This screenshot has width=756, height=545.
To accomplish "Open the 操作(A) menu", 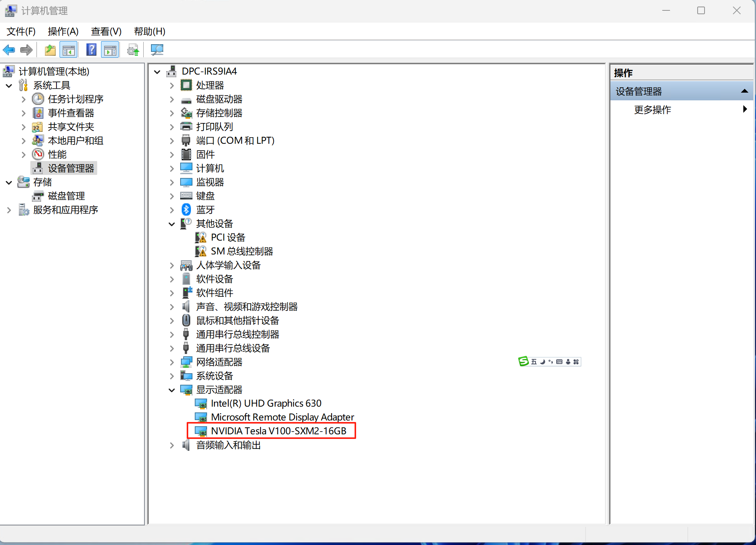I will click(x=63, y=32).
